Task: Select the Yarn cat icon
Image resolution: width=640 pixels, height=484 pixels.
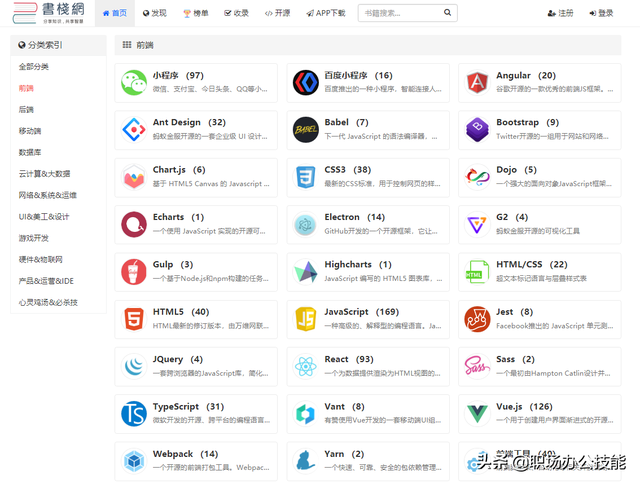Action: coord(306,461)
